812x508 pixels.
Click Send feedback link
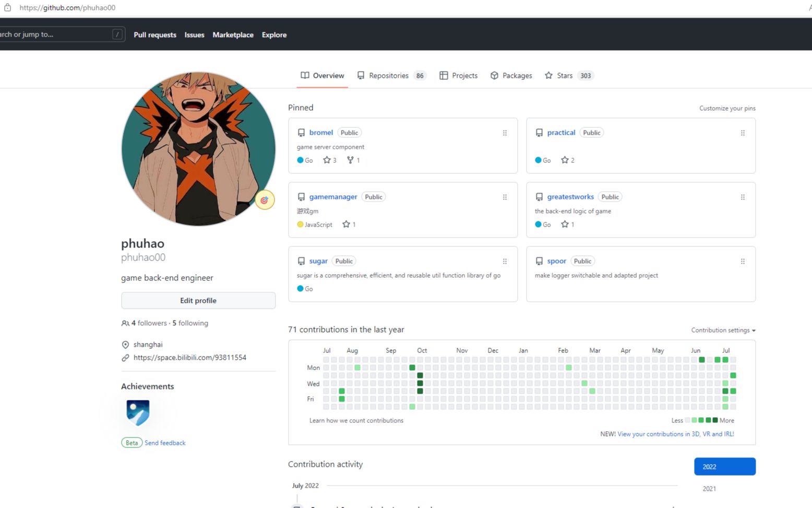coord(165,443)
